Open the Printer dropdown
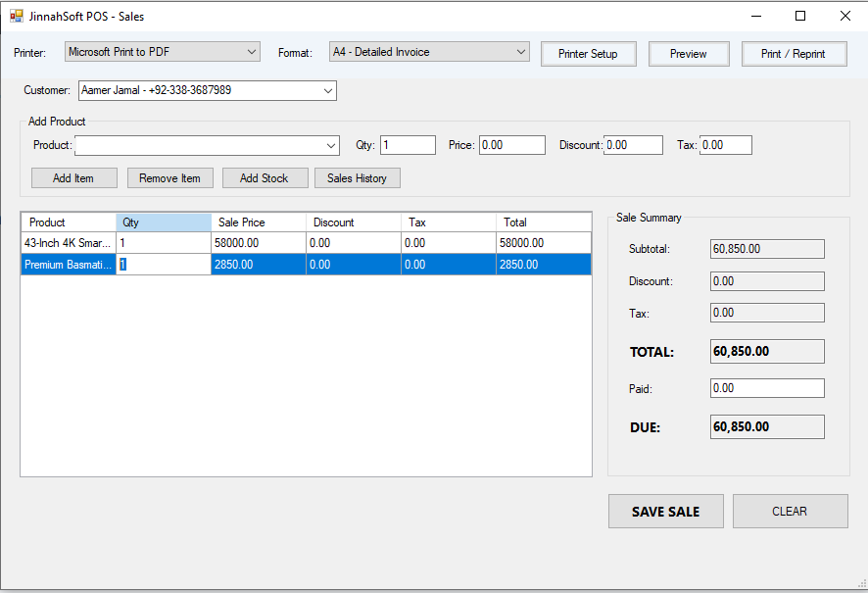The height and width of the screenshot is (593, 868). pos(163,52)
